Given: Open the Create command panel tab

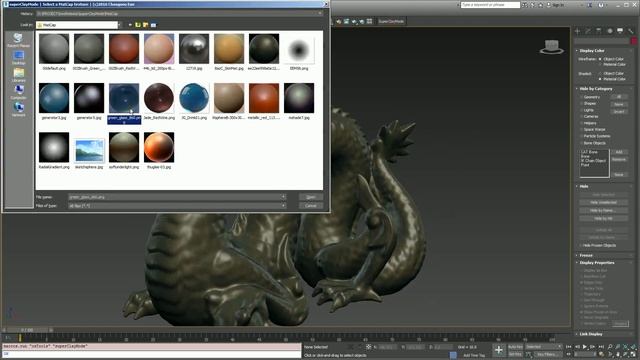Looking at the screenshot, I should (578, 31).
